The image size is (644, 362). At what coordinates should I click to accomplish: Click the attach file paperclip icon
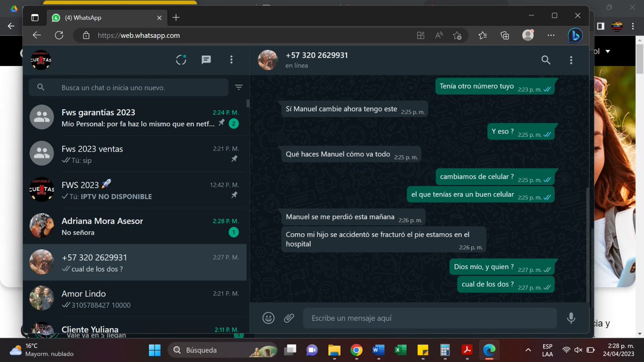(289, 318)
